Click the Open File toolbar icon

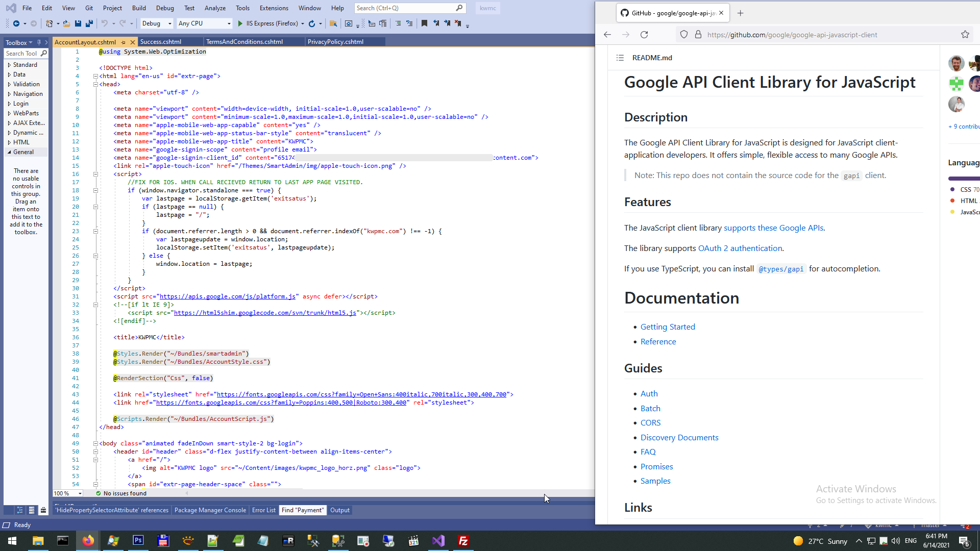(66, 23)
